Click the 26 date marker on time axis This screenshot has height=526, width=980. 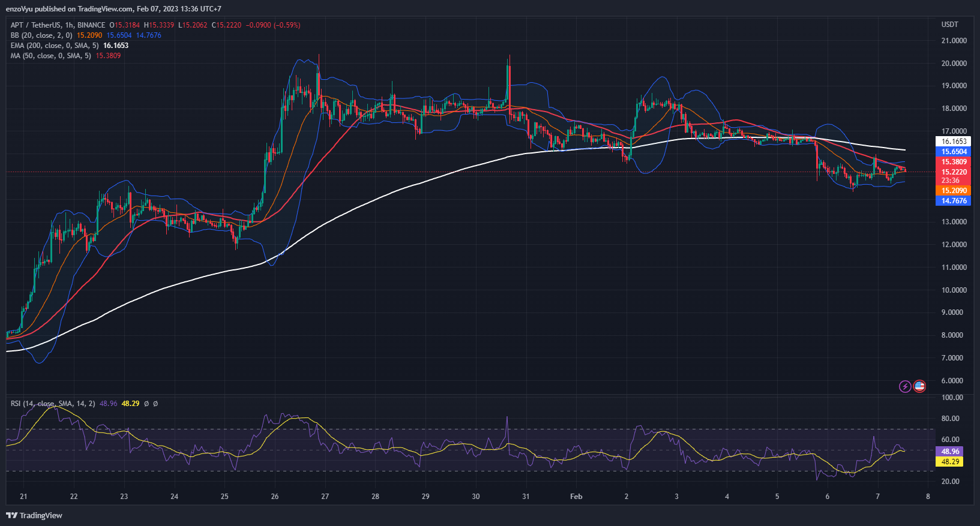click(274, 496)
